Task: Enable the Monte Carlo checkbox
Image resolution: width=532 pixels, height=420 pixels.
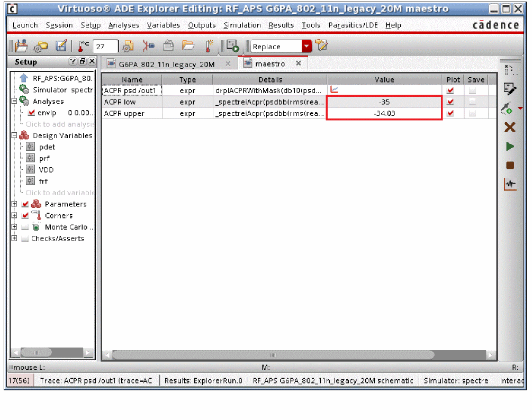Action: (x=25, y=227)
